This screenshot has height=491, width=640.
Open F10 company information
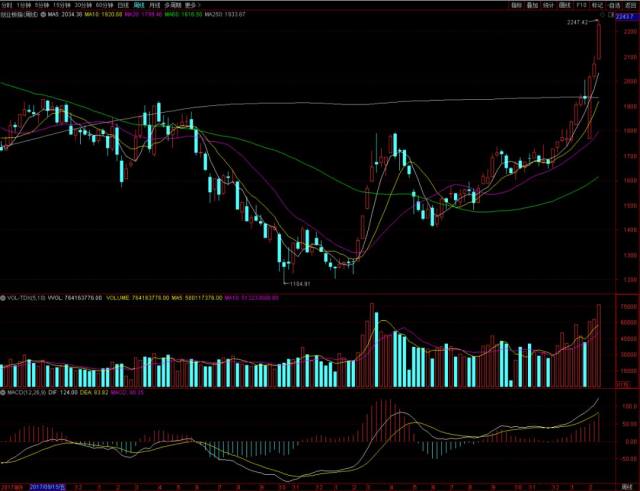pyautogui.click(x=582, y=5)
